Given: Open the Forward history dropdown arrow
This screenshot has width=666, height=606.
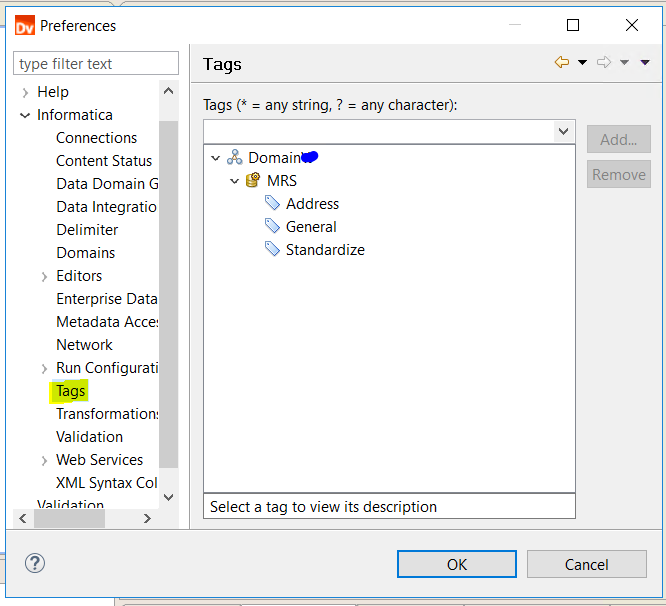Looking at the screenshot, I should tap(624, 63).
